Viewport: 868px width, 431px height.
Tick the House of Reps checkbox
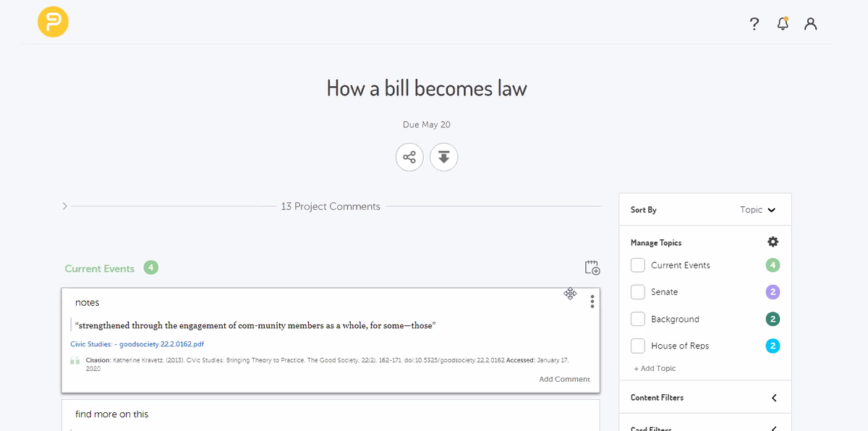tap(637, 346)
